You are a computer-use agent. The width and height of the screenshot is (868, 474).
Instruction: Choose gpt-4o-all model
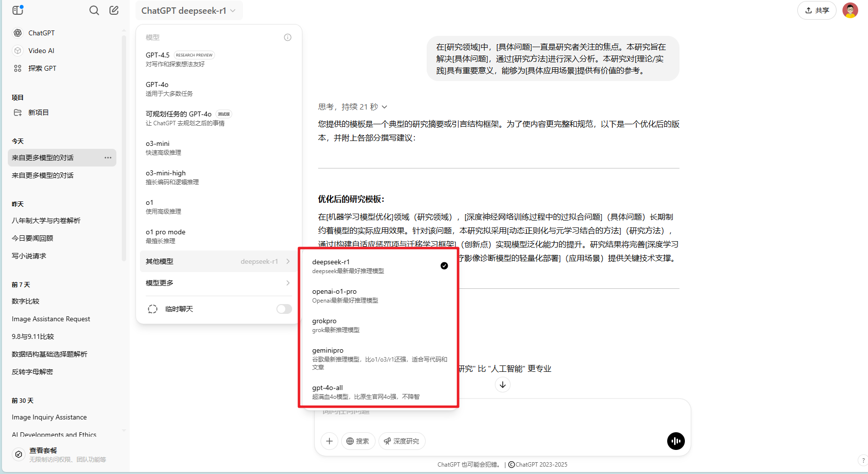(x=379, y=391)
